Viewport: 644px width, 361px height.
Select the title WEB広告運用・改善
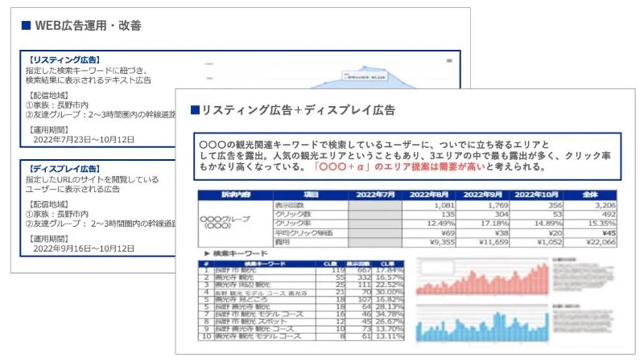coord(88,26)
